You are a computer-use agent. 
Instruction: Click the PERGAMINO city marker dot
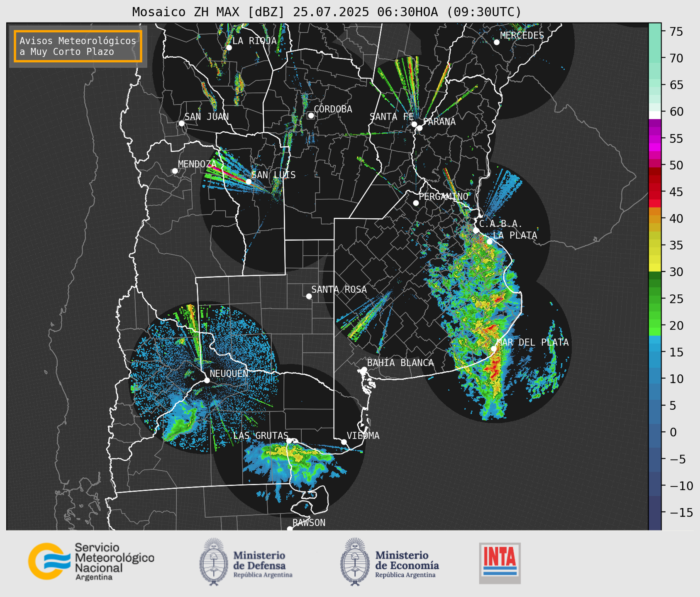tap(416, 203)
